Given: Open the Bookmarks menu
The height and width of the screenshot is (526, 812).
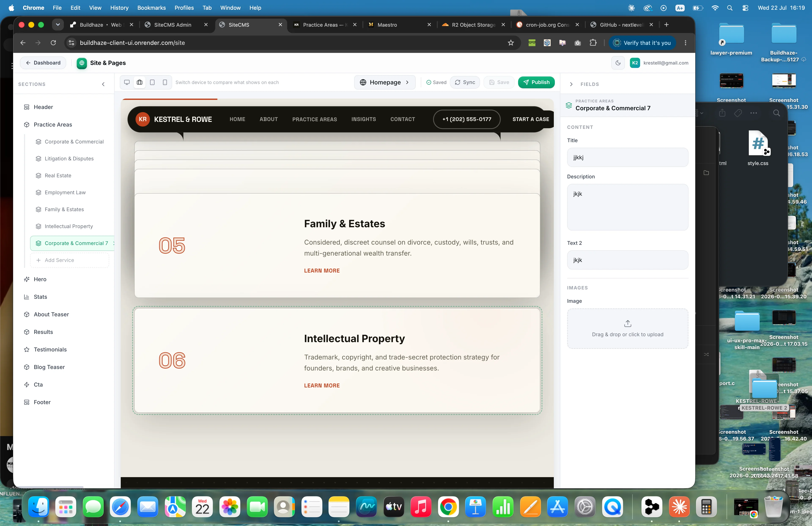Looking at the screenshot, I should click(x=151, y=7).
